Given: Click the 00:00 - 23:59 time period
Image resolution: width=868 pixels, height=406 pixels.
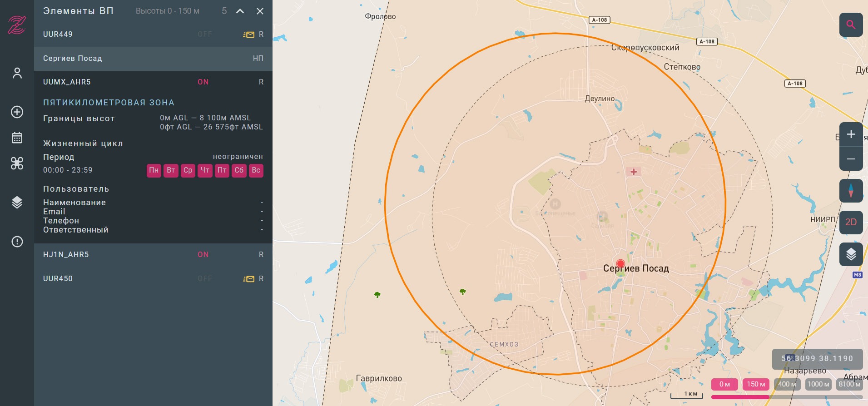Looking at the screenshot, I should (x=68, y=170).
